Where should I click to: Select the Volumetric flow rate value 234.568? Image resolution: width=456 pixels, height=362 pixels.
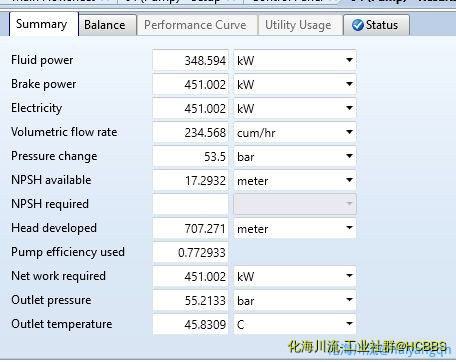(x=190, y=132)
